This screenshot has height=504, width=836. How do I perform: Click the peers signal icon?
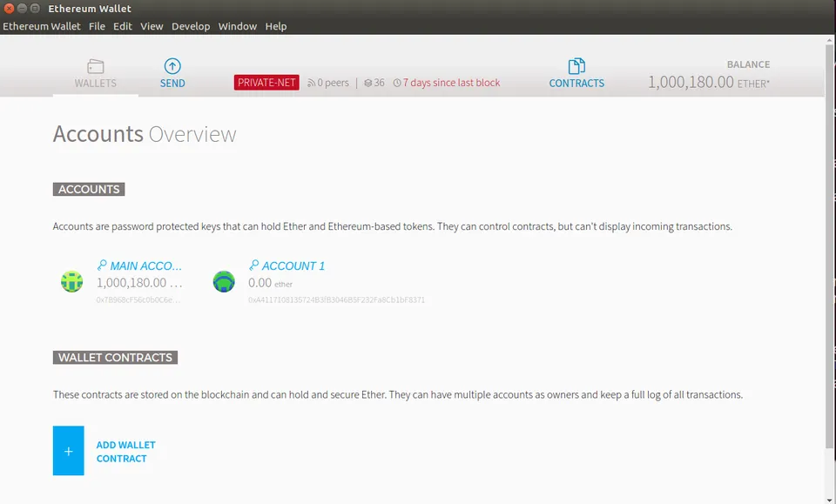coord(311,83)
